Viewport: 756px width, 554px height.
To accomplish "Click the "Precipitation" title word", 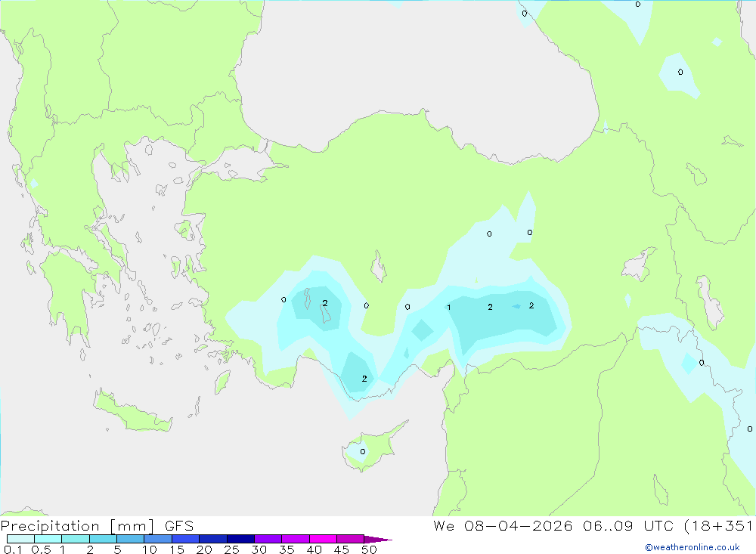I will click(50, 526).
